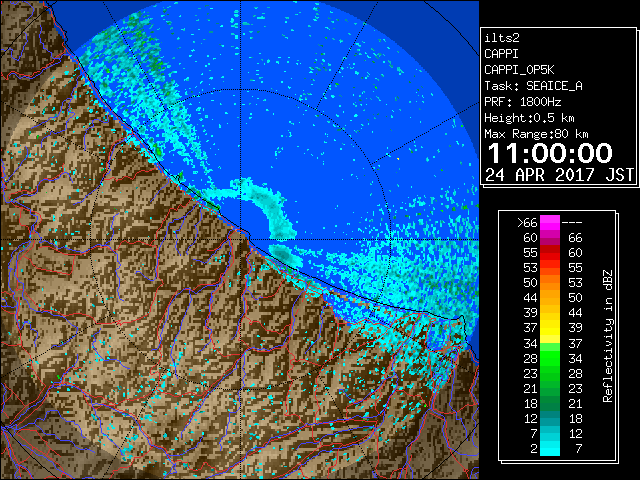Click the bright green 28–34 dBZ legend band
This screenshot has height=480, width=640.
pyautogui.click(x=550, y=358)
